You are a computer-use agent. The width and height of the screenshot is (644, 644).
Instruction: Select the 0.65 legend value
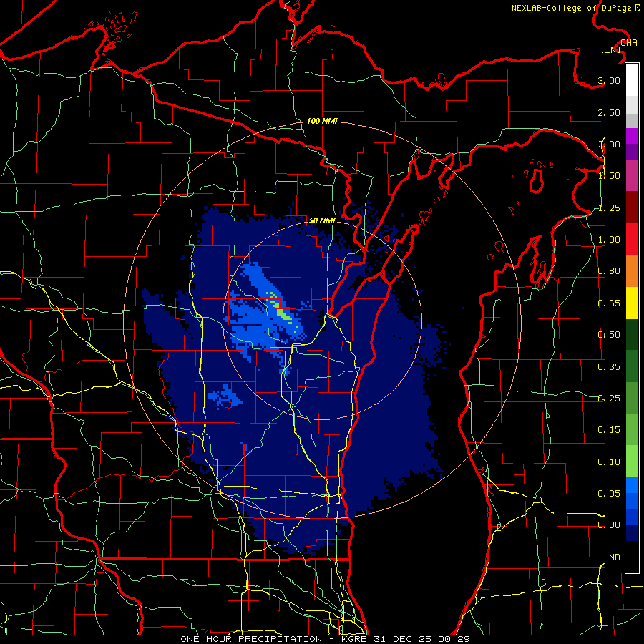[x=609, y=303]
